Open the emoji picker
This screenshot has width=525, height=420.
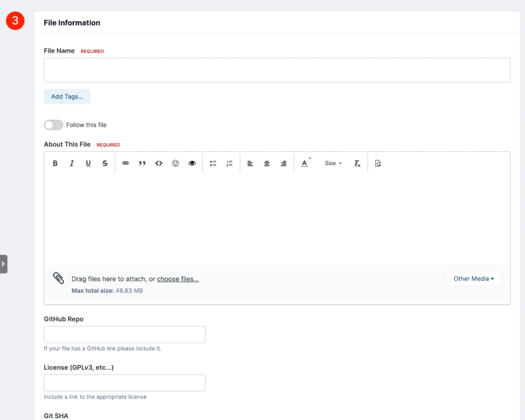tap(175, 164)
